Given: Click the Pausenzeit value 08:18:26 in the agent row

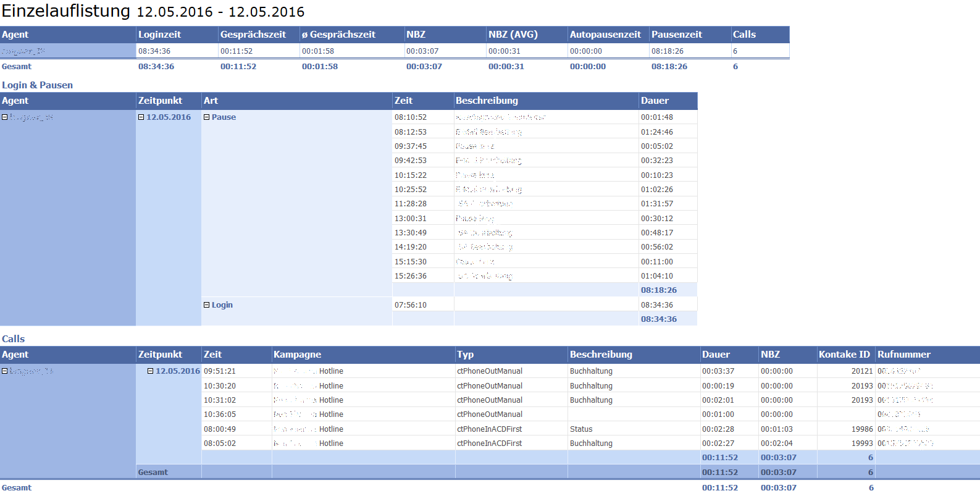Looking at the screenshot, I should [x=668, y=51].
